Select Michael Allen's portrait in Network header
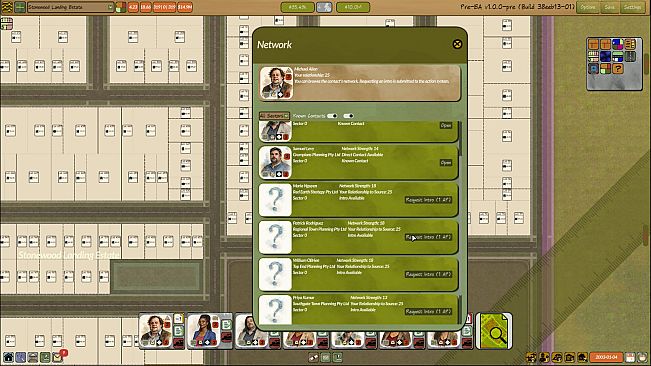The height and width of the screenshot is (366, 651). (x=277, y=83)
